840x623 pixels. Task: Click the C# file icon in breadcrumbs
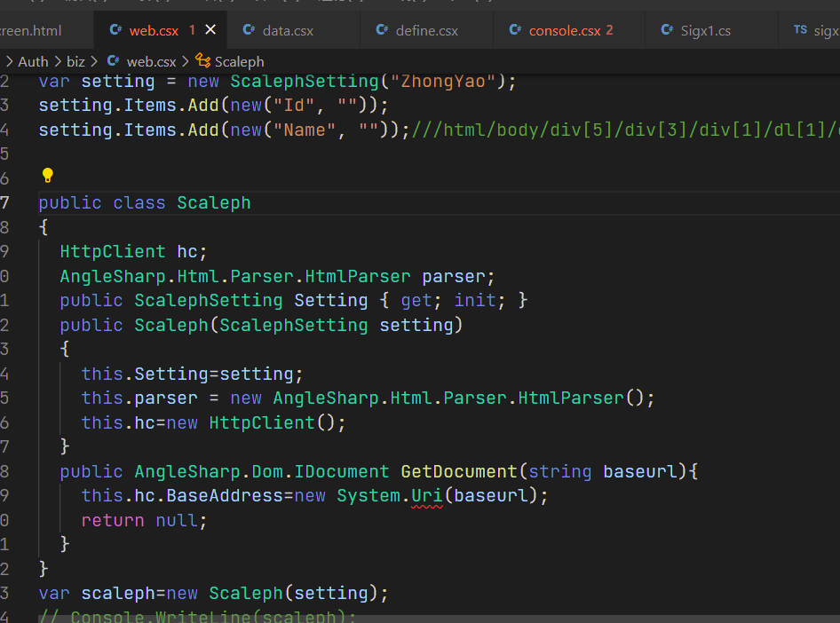coord(113,61)
